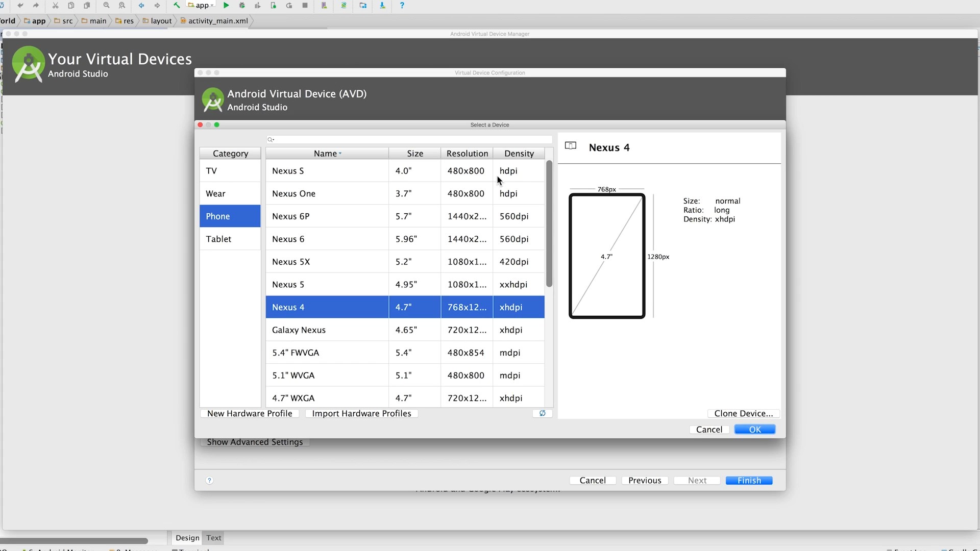The image size is (980, 551).
Task: Click the activity_main.xml breadcrumb
Action: 214,21
